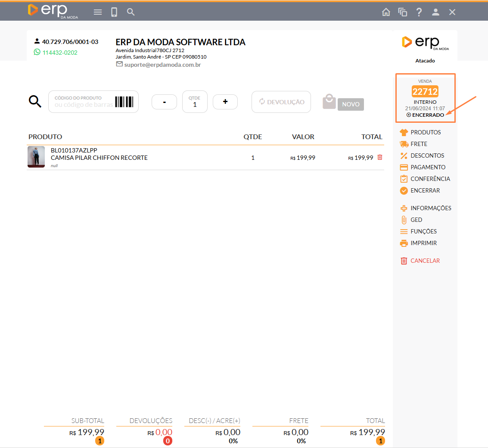Go to home via house icon
Image resolution: width=488 pixels, height=448 pixels.
pos(386,12)
